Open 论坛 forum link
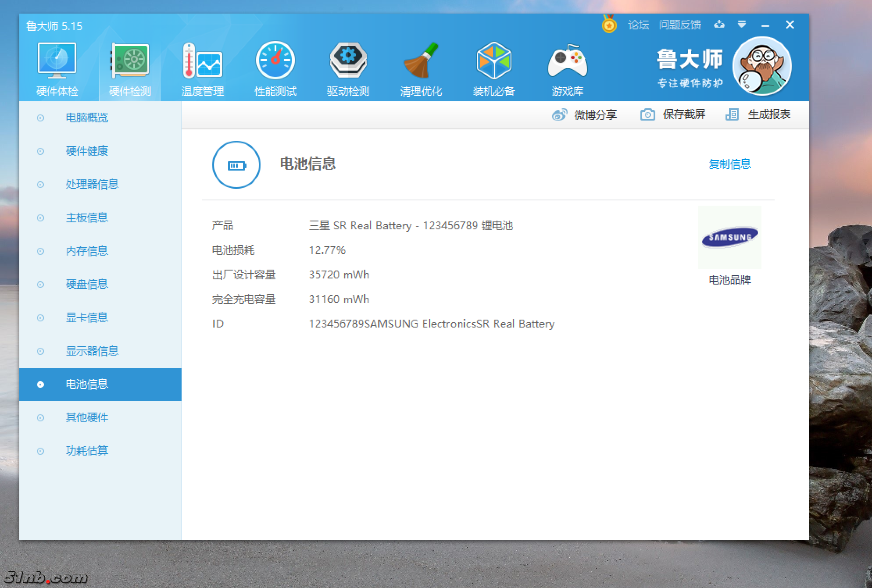This screenshot has height=588, width=872. tap(638, 25)
